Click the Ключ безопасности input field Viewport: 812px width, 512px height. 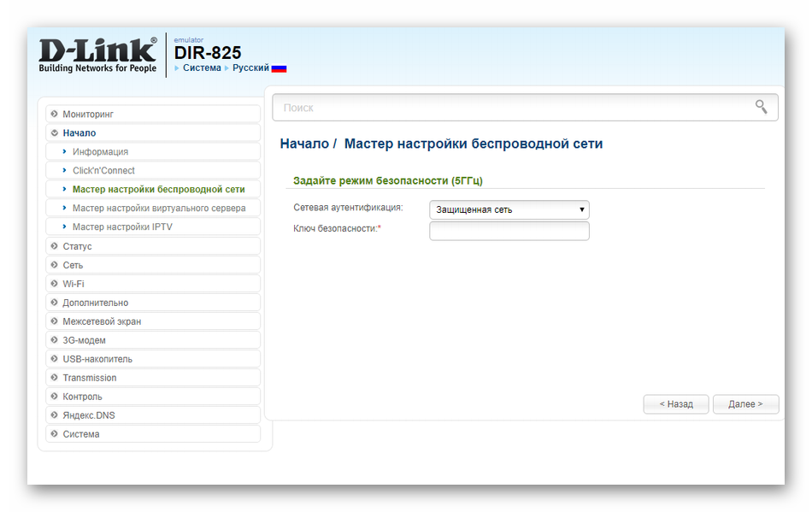pyautogui.click(x=509, y=231)
